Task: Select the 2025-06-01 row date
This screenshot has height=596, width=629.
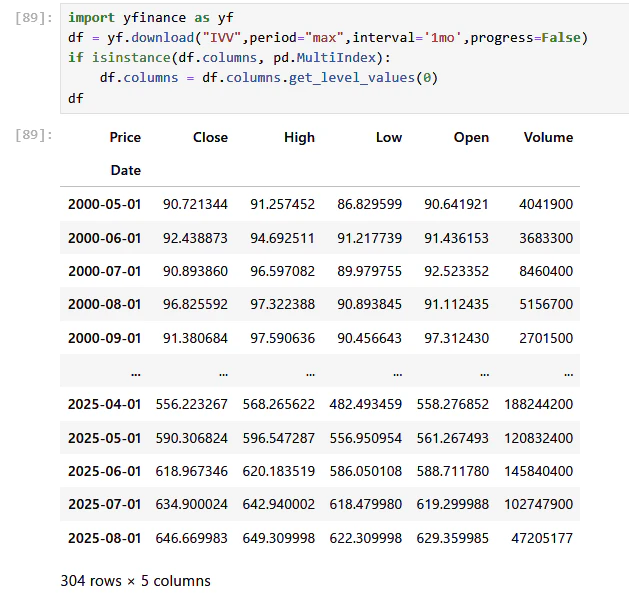Action: [104, 471]
